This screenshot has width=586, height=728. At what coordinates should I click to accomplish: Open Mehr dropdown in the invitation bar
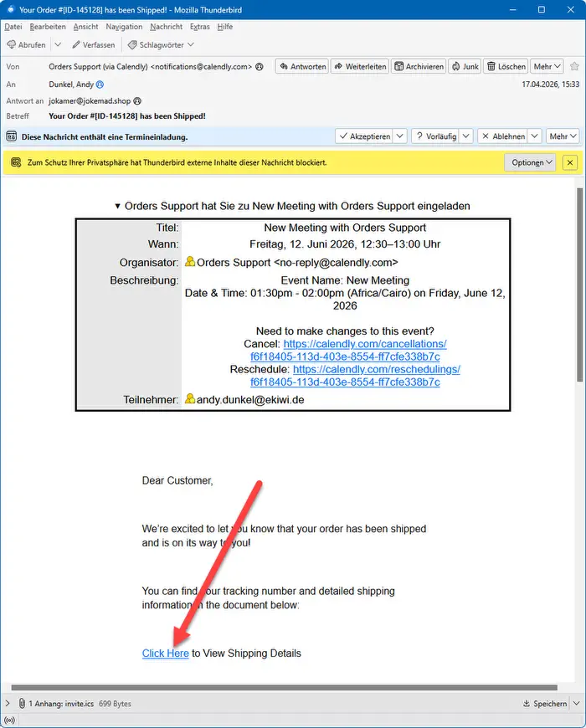[x=563, y=136]
